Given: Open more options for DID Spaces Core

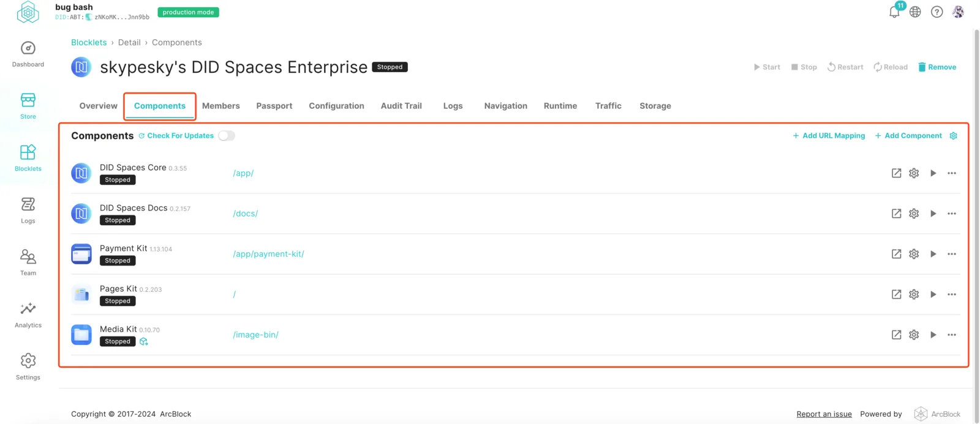Looking at the screenshot, I should (x=951, y=173).
